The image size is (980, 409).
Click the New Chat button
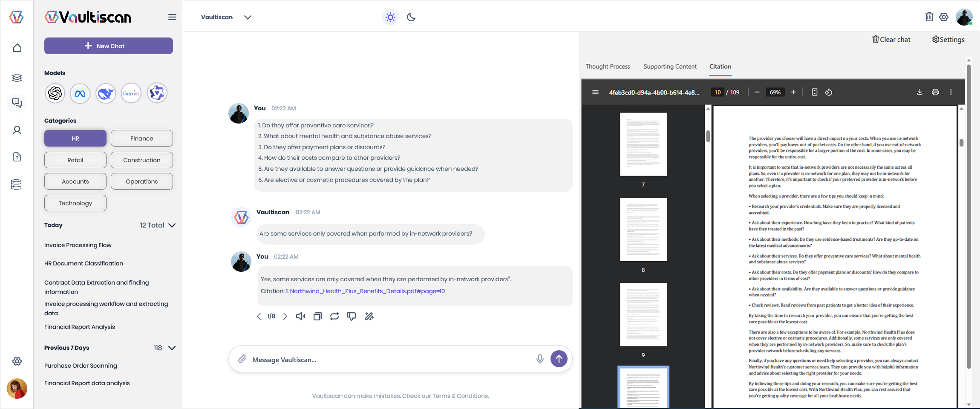[109, 46]
